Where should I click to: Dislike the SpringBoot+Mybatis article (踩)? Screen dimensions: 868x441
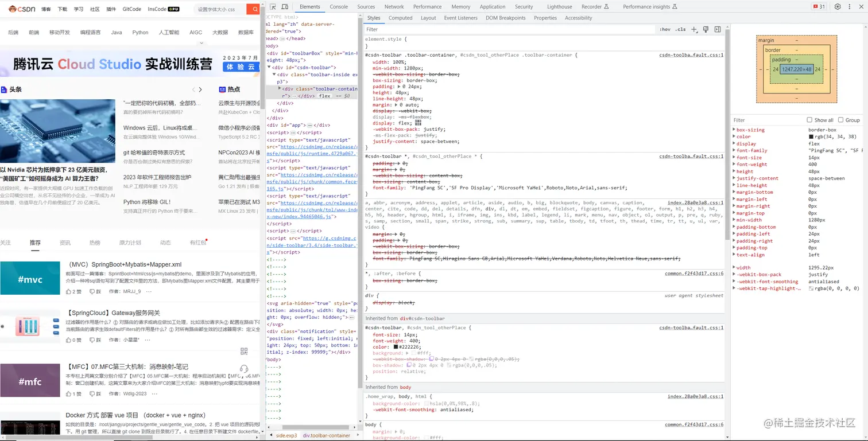click(95, 291)
